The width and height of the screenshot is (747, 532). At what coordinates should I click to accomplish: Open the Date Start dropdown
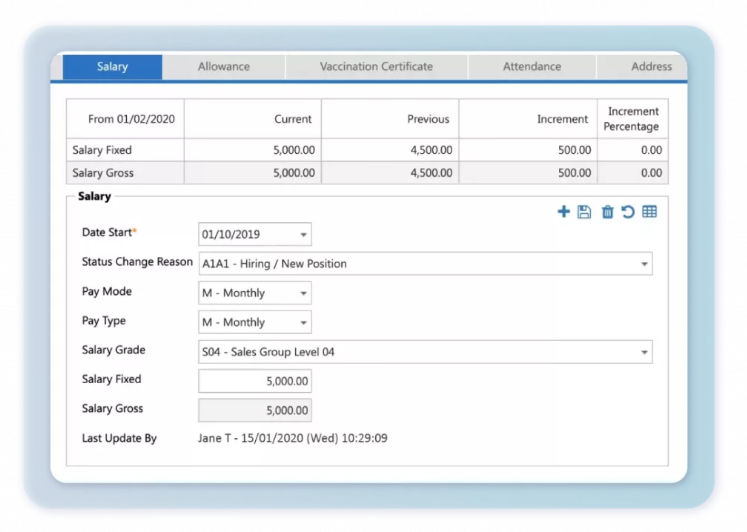(x=303, y=235)
